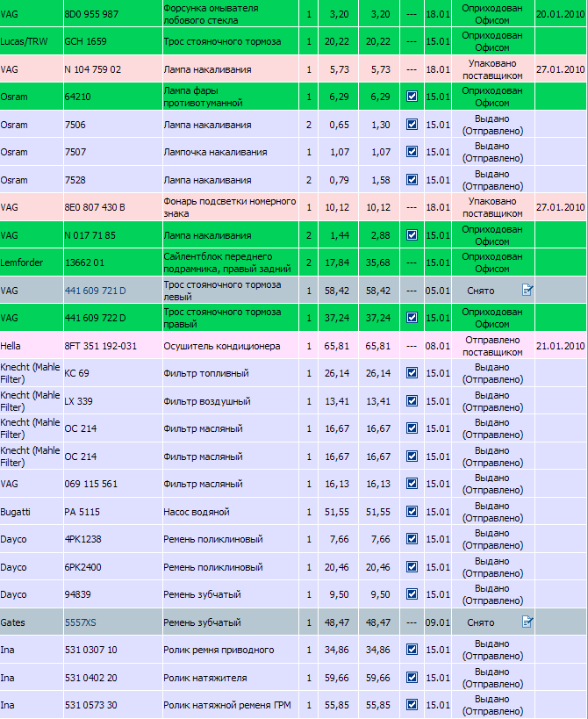Toggle checkbox for 069 115 561 row
The width and height of the screenshot is (588, 719).
[x=412, y=484]
